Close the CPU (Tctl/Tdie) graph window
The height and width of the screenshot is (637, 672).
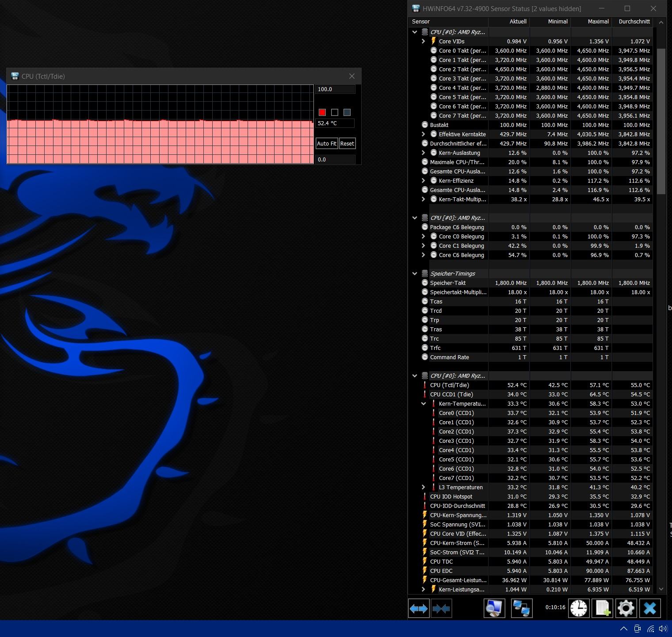click(352, 76)
